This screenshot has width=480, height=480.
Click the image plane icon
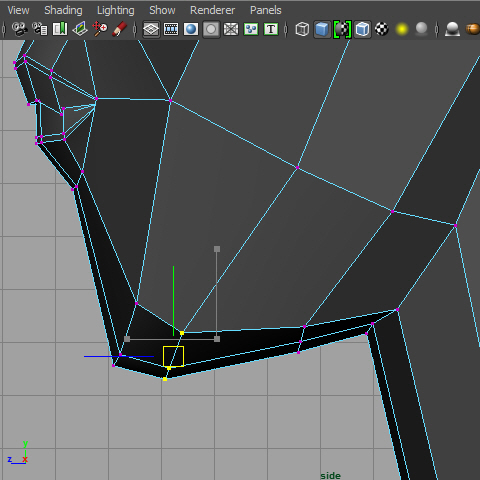tap(80, 29)
